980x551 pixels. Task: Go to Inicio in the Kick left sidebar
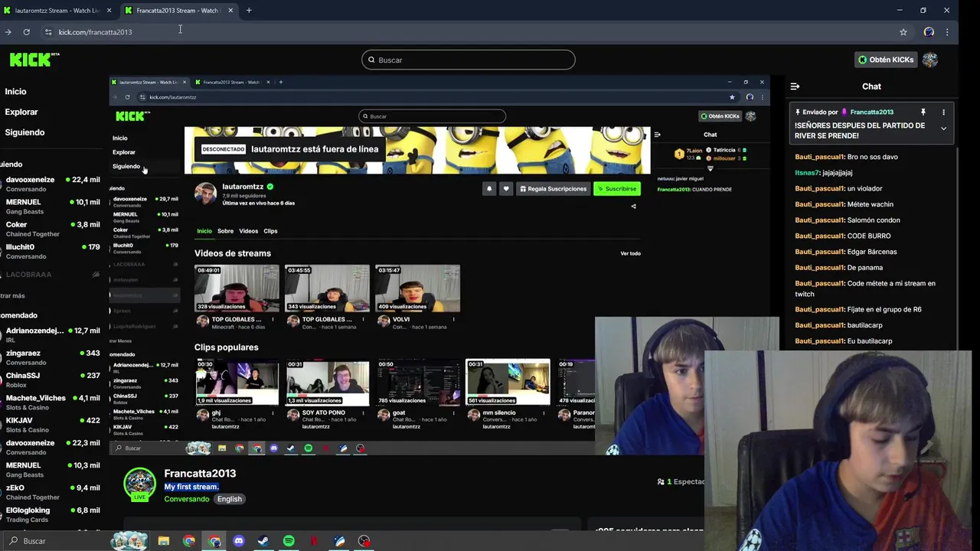[x=15, y=91]
